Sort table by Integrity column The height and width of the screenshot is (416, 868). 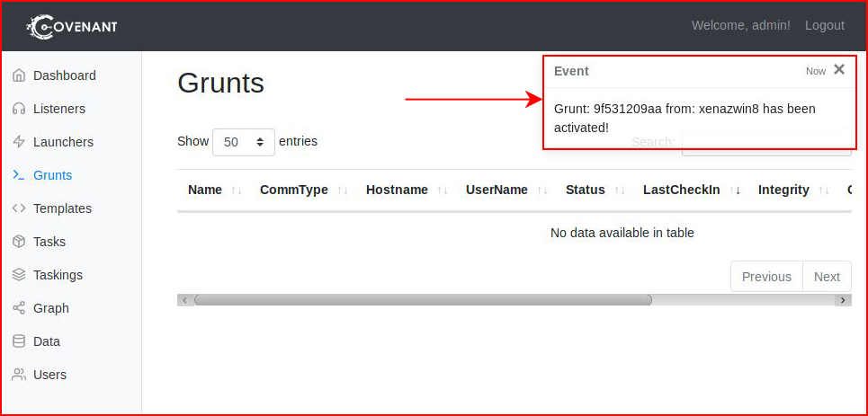click(x=794, y=190)
